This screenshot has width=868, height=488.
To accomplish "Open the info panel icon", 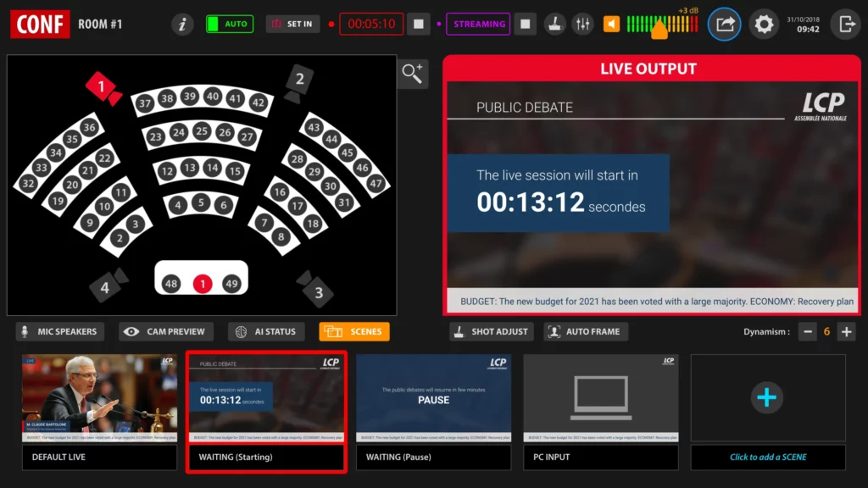I will click(182, 25).
